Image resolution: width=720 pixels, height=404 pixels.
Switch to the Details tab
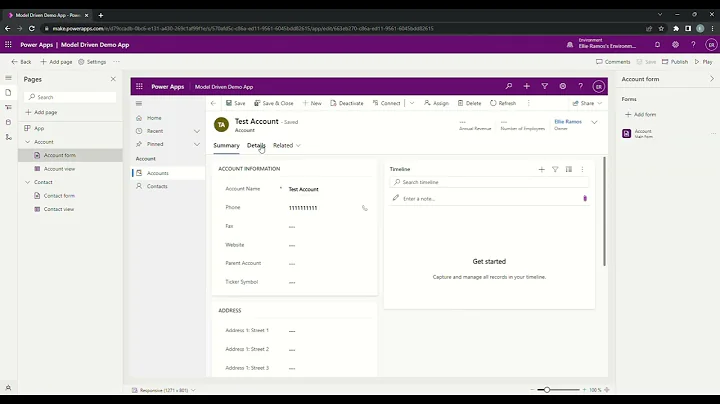pyautogui.click(x=256, y=146)
